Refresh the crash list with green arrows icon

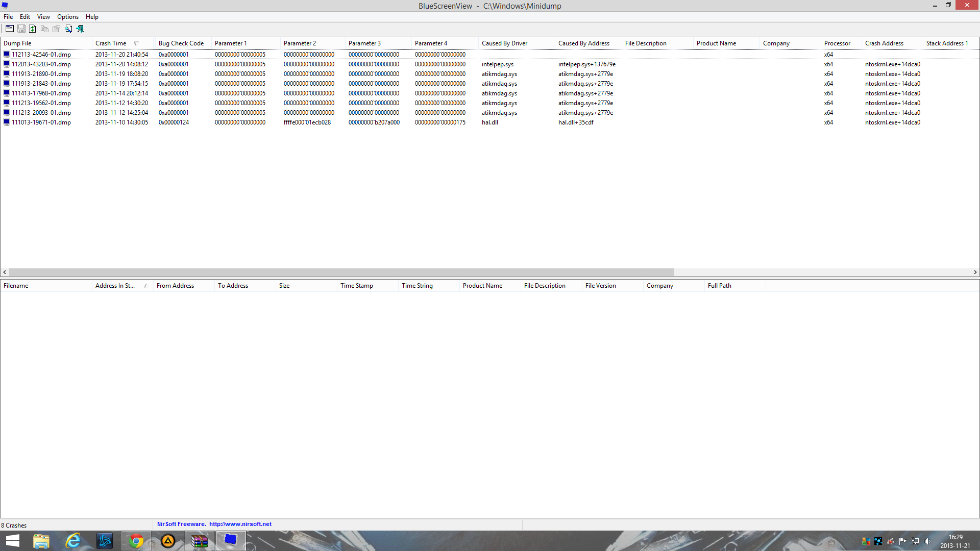tap(33, 29)
